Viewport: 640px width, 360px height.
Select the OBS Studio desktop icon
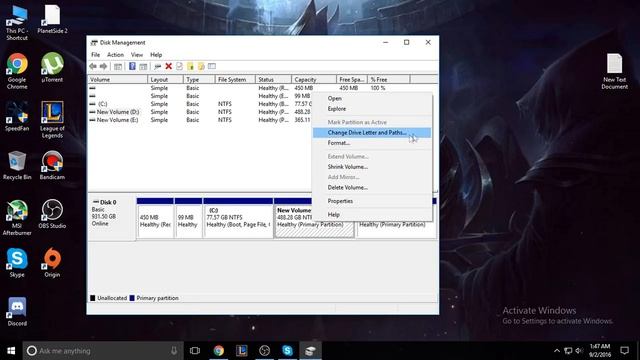pyautogui.click(x=52, y=214)
